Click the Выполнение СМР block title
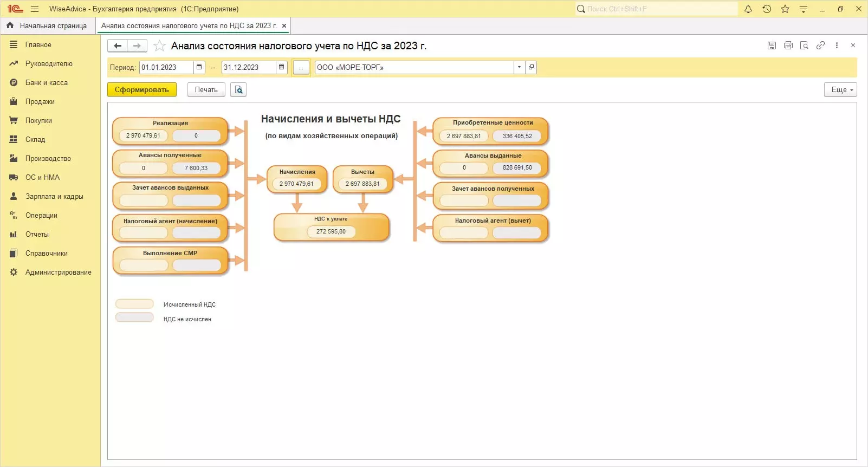The height and width of the screenshot is (467, 868). coord(170,253)
